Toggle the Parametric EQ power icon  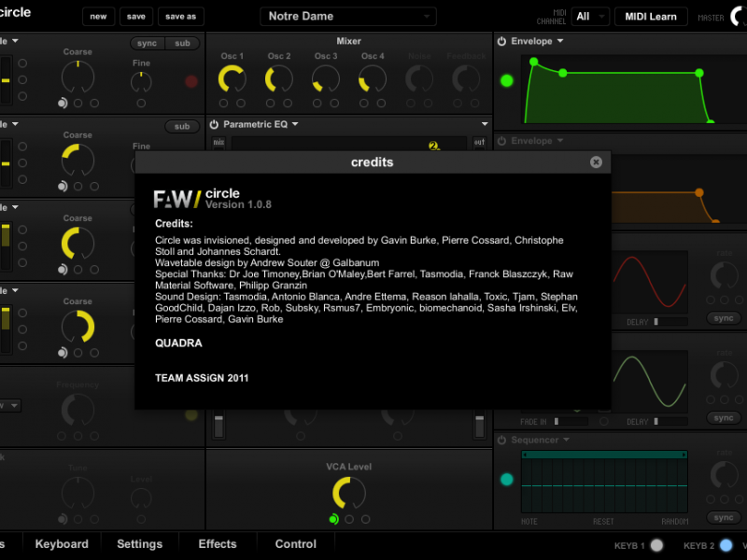click(x=214, y=124)
